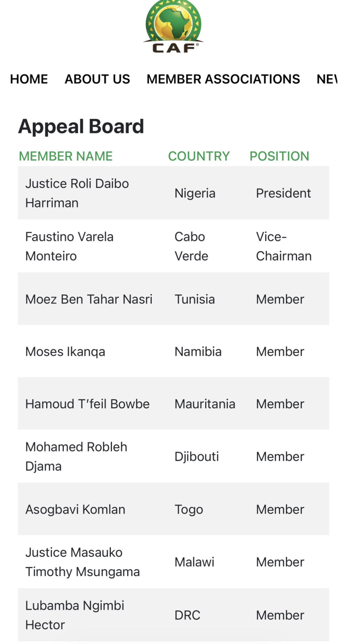Viewport: 347px width, 644px height.
Task: Select Justice Masauko Timothy Msungama
Action: pos(82,562)
